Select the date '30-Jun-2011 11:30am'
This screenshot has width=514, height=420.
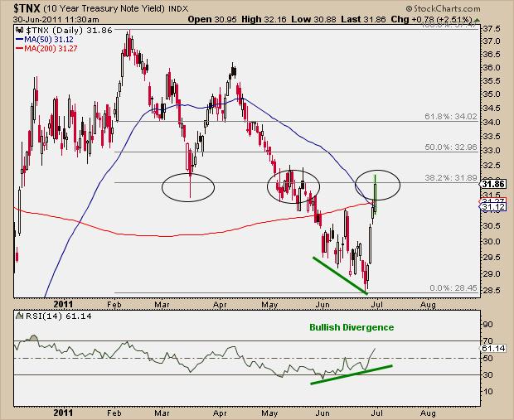pos(56,19)
